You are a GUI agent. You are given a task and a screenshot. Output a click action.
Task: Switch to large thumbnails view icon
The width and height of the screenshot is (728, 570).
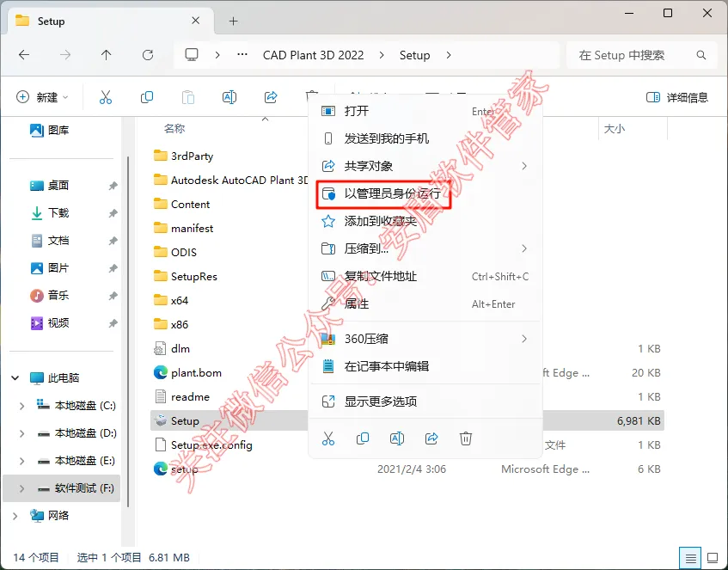(x=713, y=557)
